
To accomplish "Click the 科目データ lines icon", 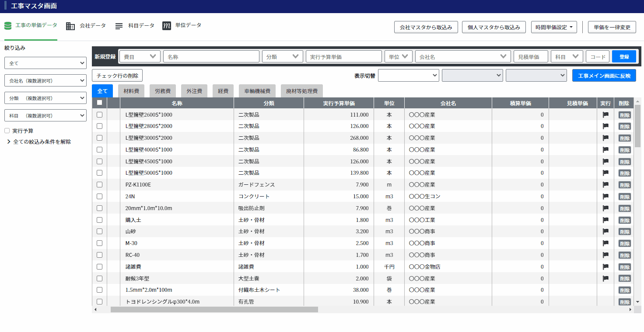I will pyautogui.click(x=119, y=26).
